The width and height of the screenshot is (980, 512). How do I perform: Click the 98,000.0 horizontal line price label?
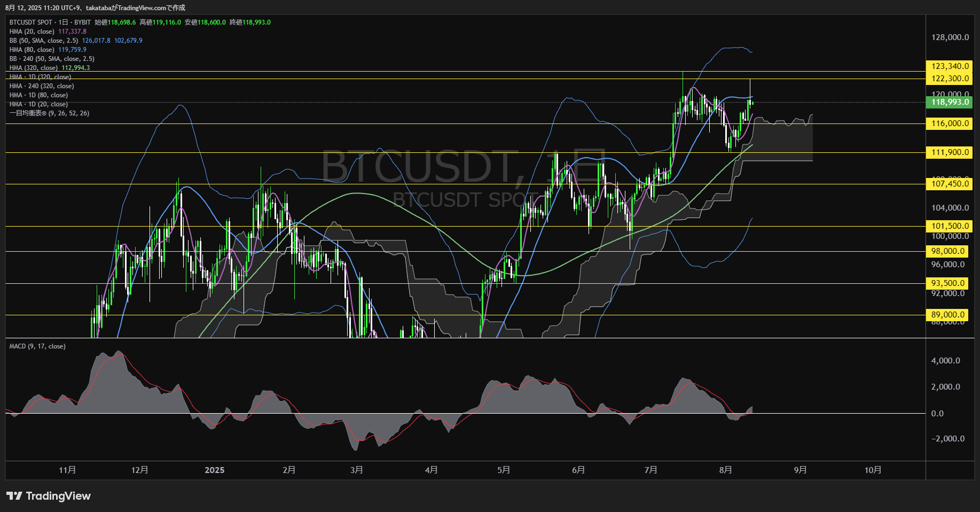click(948, 251)
